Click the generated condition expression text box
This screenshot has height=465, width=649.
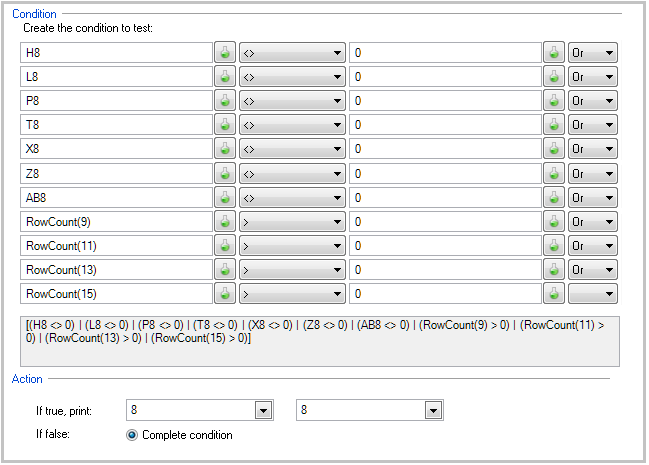tap(318, 340)
